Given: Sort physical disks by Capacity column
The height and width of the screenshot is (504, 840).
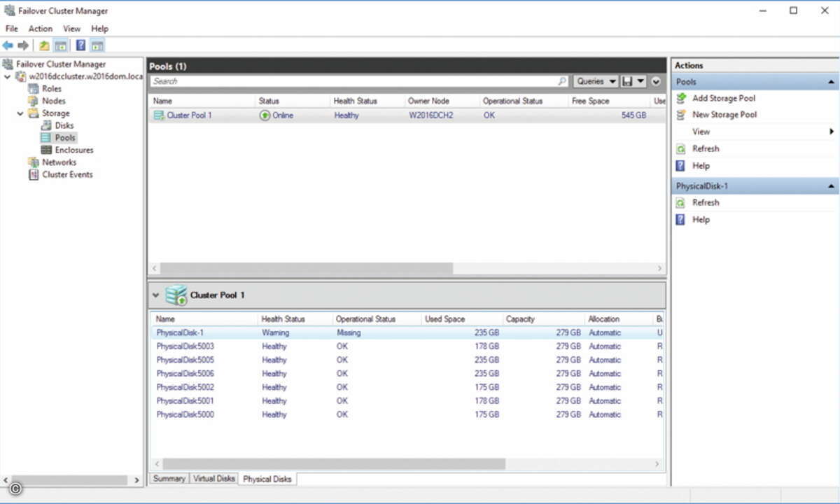Looking at the screenshot, I should [543, 319].
